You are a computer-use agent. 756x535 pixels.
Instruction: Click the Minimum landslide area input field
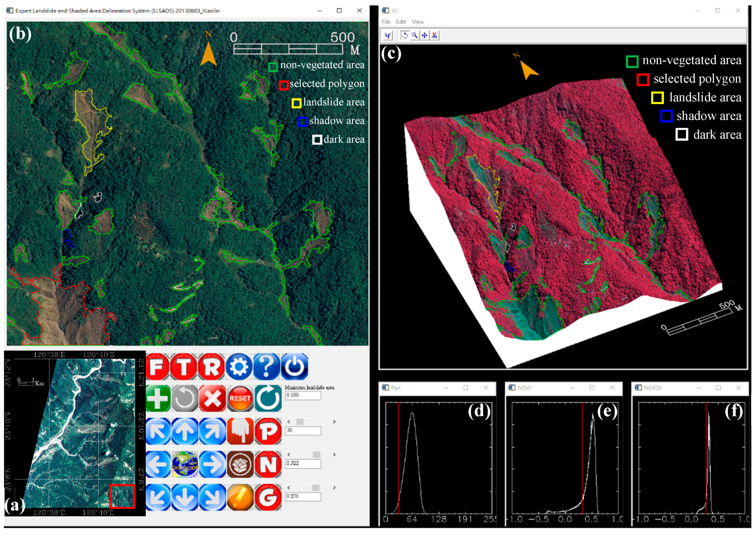pos(303,395)
